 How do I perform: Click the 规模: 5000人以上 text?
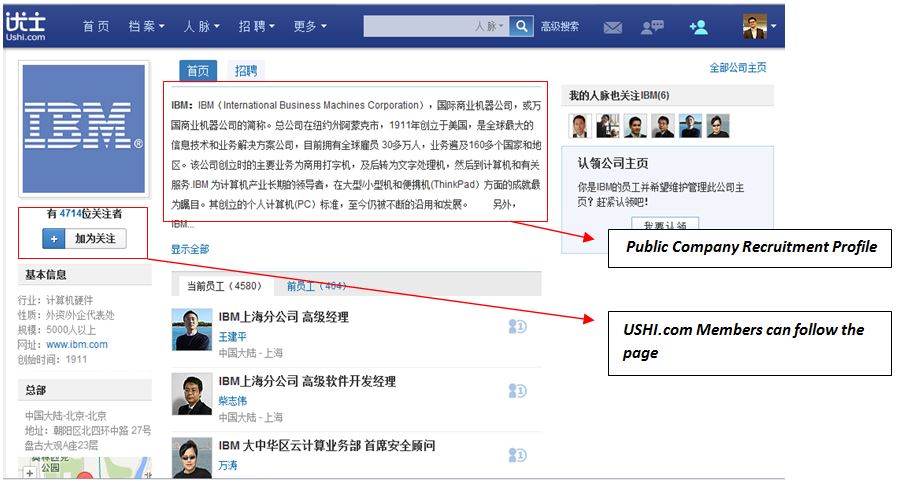click(57, 330)
